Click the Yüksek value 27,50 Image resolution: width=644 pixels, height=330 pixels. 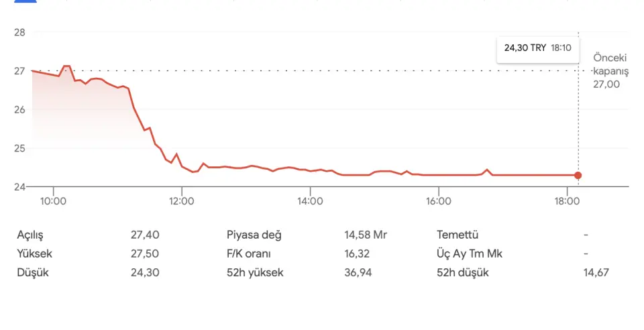[145, 254]
